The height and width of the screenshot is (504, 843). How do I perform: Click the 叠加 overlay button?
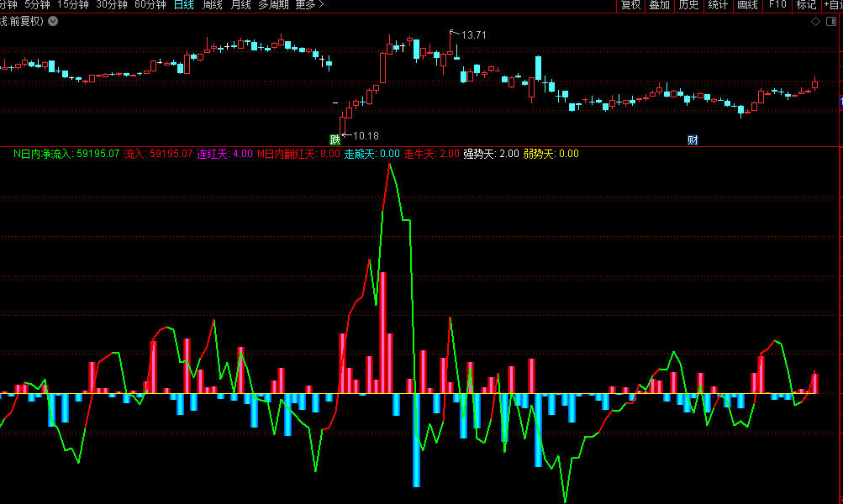point(660,5)
